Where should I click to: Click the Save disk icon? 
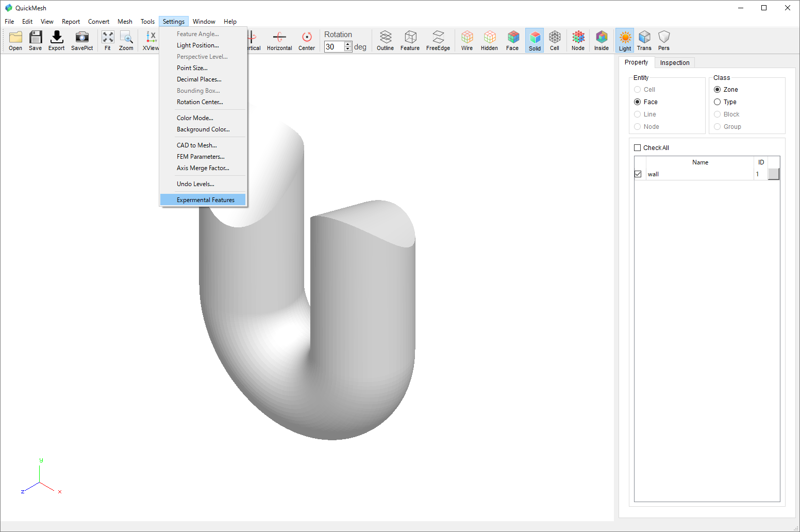pos(36,40)
